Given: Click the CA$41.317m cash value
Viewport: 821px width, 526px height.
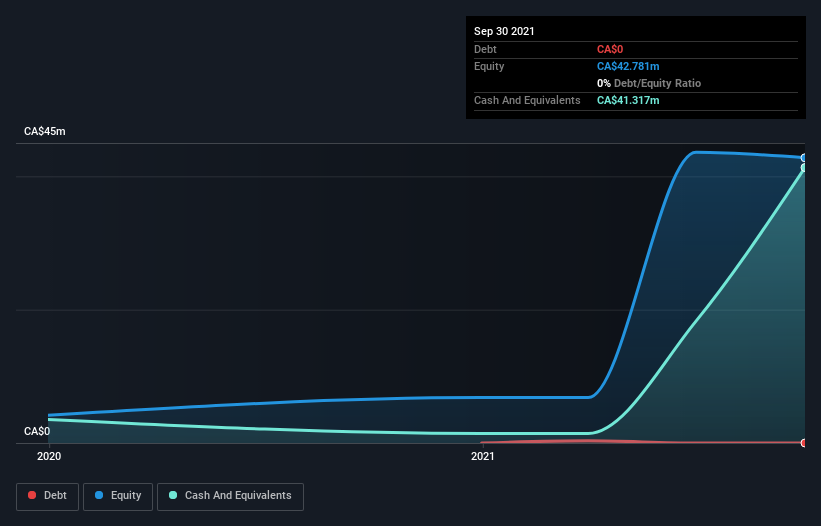Looking at the screenshot, I should 628,100.
